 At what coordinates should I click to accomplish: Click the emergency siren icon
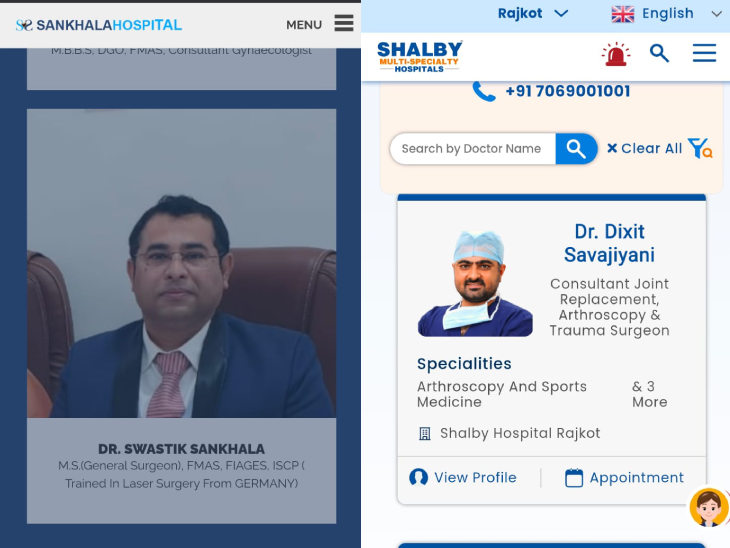(x=615, y=54)
